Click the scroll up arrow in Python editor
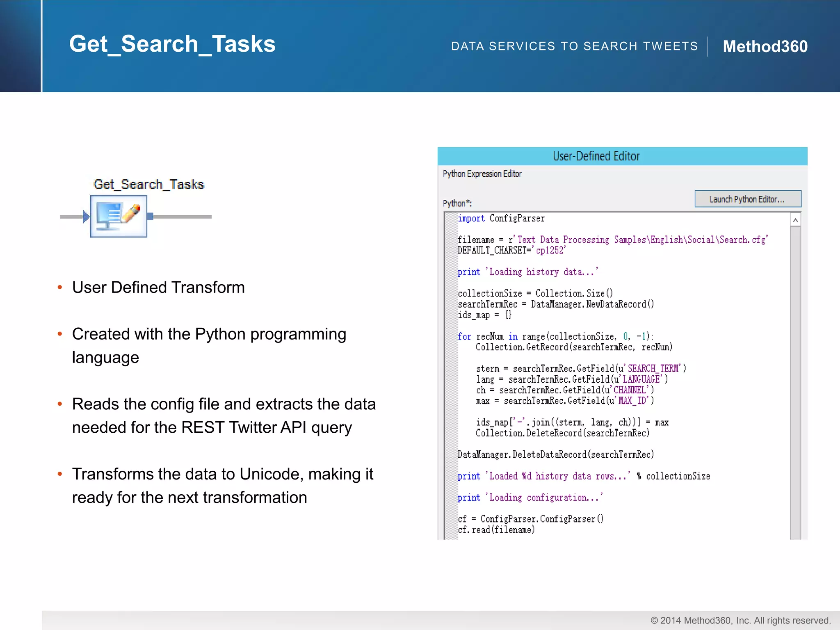 coord(795,220)
